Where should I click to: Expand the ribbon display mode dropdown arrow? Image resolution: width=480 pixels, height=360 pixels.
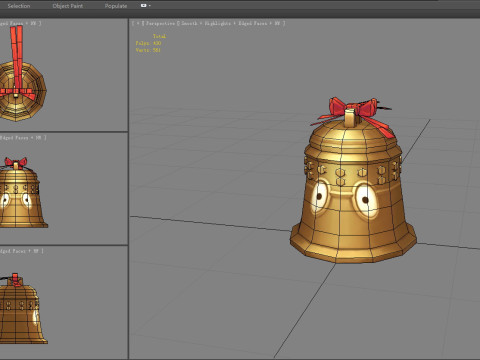(150, 6)
